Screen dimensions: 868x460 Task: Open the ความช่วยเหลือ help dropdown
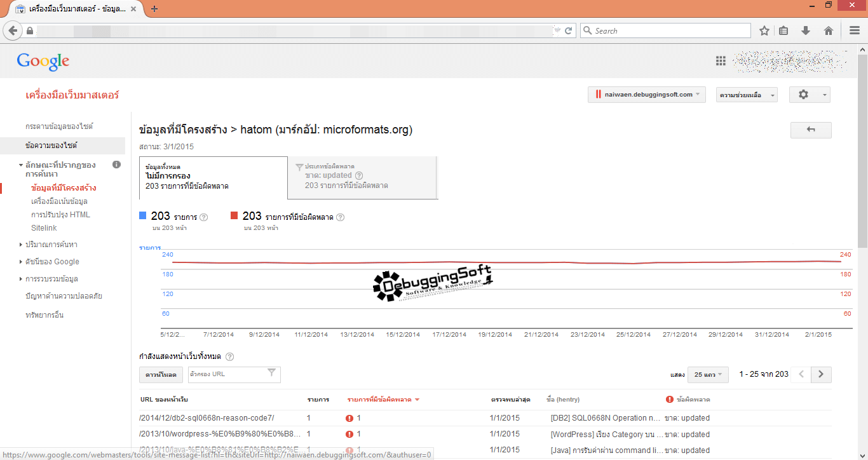746,95
